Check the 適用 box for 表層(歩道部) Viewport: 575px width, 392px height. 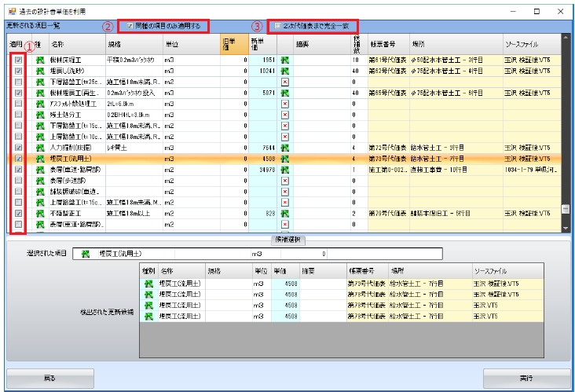tap(18, 180)
